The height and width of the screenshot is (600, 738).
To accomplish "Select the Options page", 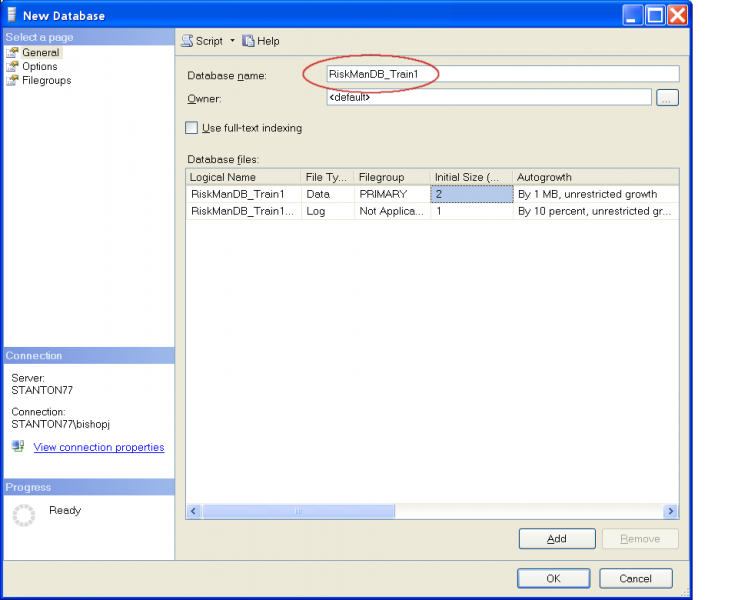I will coord(40,66).
